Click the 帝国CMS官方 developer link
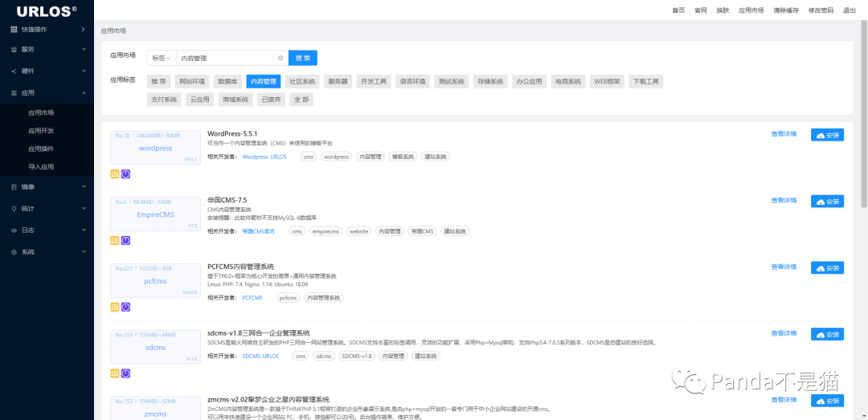 coord(259,231)
